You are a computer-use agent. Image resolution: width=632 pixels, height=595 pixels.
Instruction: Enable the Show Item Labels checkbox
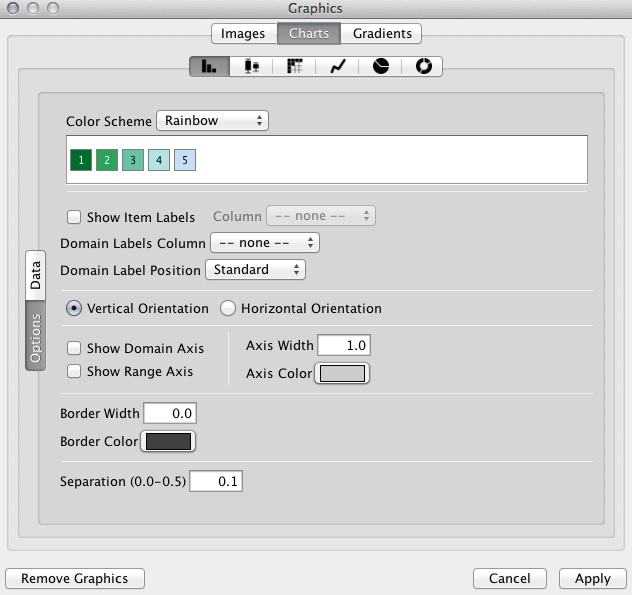point(74,217)
